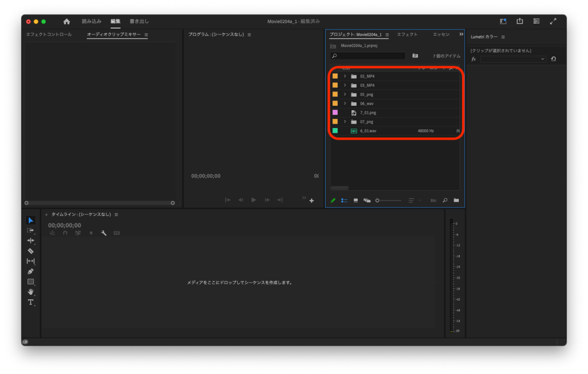Switch to the 書き出し workspace tab
588x374 pixels.
click(x=139, y=21)
